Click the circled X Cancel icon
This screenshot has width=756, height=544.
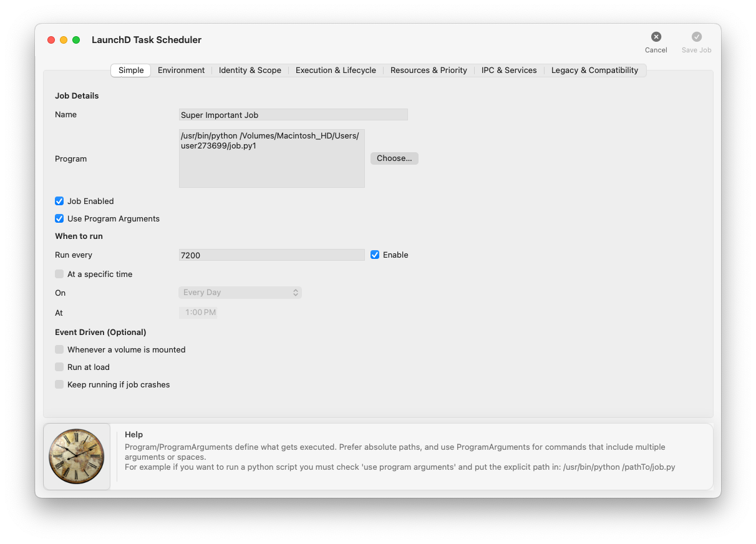click(x=656, y=36)
